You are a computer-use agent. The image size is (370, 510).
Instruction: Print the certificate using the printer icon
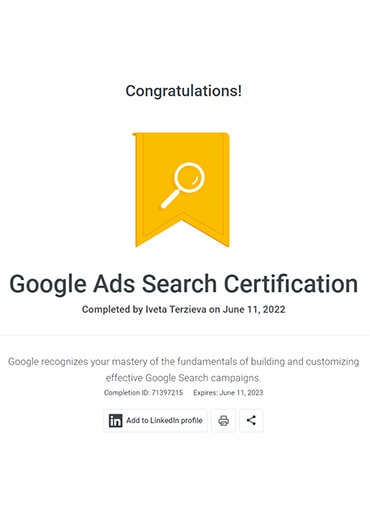(x=223, y=421)
